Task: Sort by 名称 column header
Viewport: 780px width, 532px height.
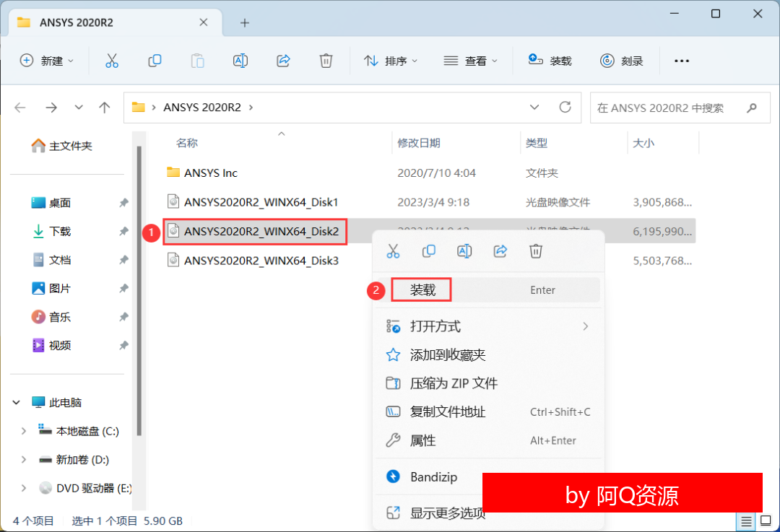Action: click(x=187, y=143)
